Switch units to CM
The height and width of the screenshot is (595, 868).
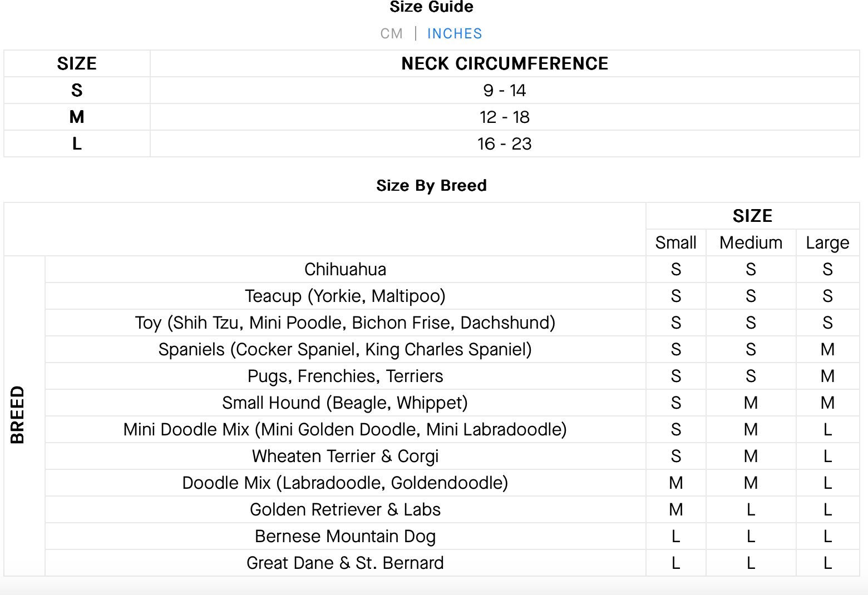(x=391, y=34)
